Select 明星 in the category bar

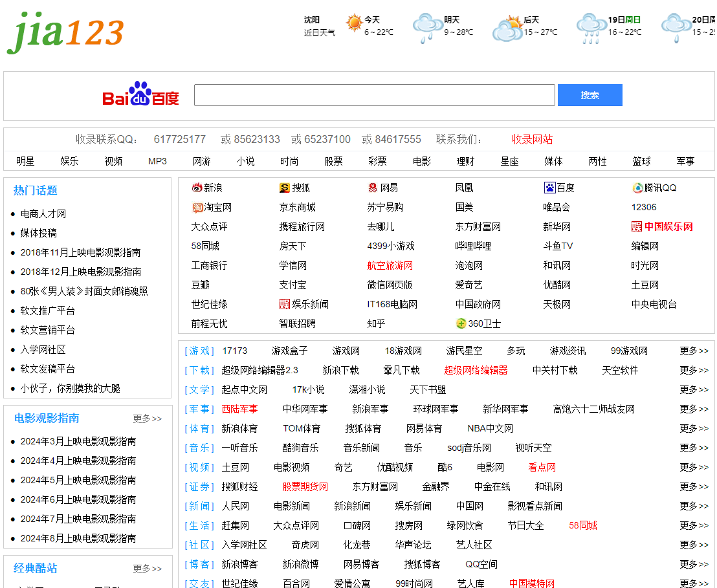point(25,162)
